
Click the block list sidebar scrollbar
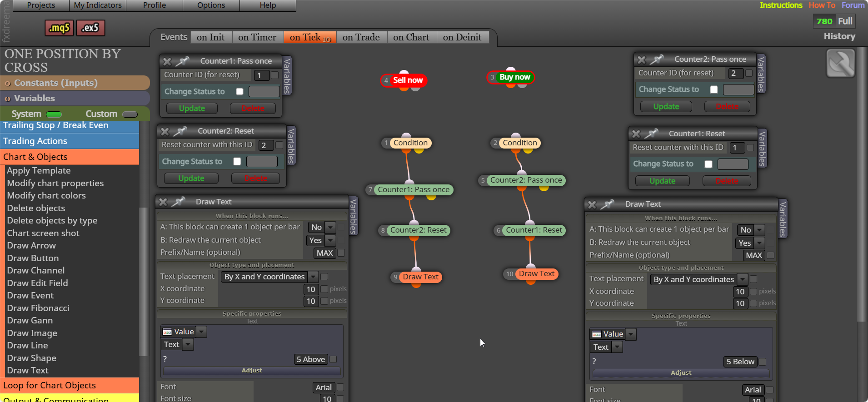144,282
